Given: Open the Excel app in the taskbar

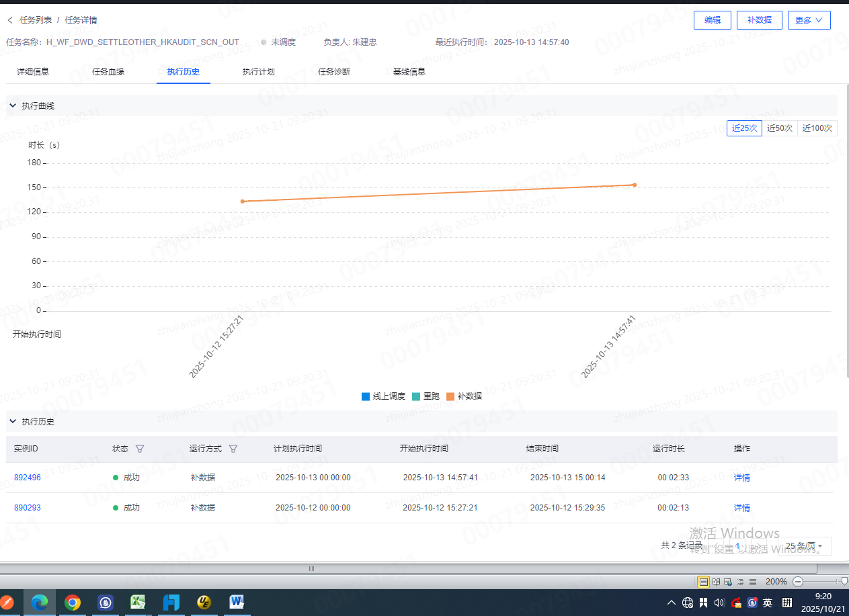Looking at the screenshot, I should (138, 603).
